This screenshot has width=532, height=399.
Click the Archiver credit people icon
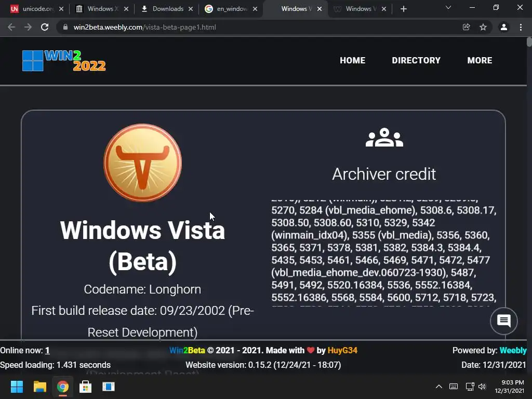coord(384,137)
